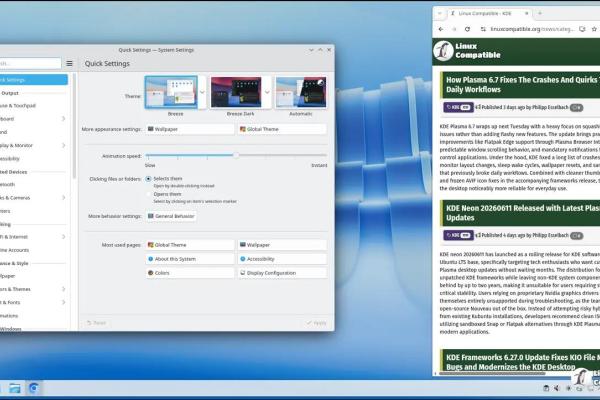This screenshot has height=400, width=600.
Task: Open Wallpaper under More appearance settings
Action: (190, 129)
